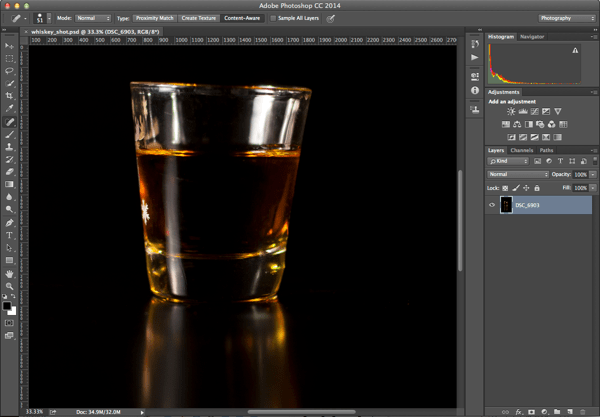The image size is (600, 417).
Task: Select the Lasso tool
Action: [x=10, y=71]
